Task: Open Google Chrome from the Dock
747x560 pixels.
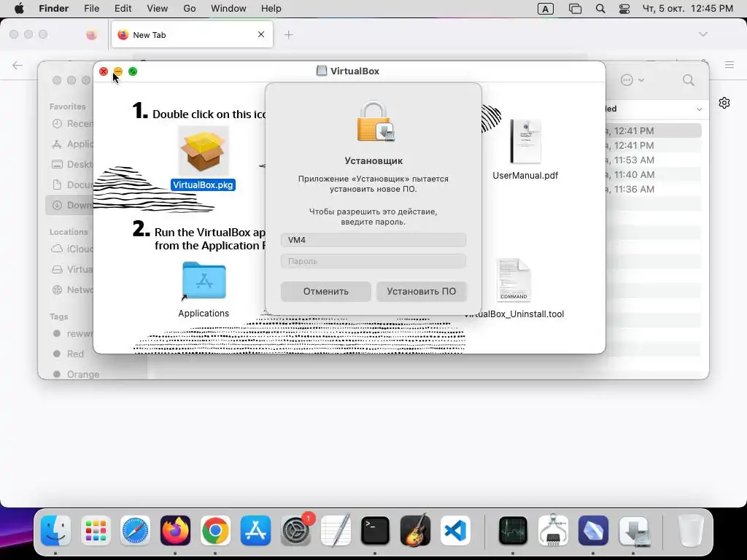Action: (215, 531)
